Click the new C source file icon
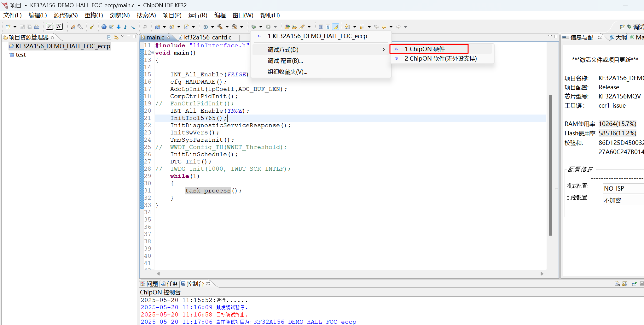This screenshot has width=644, height=325. point(187,27)
